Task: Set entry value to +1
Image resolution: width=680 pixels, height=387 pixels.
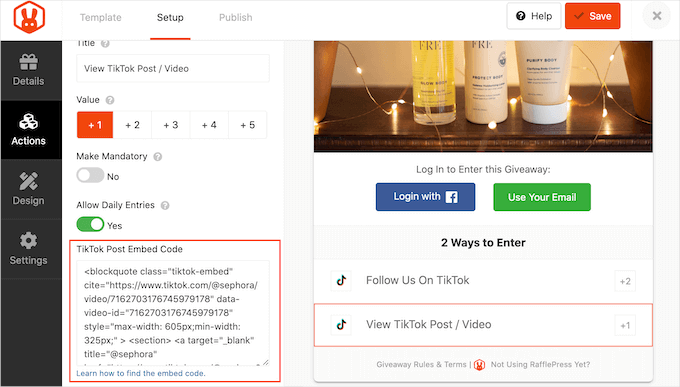Action: (x=95, y=125)
